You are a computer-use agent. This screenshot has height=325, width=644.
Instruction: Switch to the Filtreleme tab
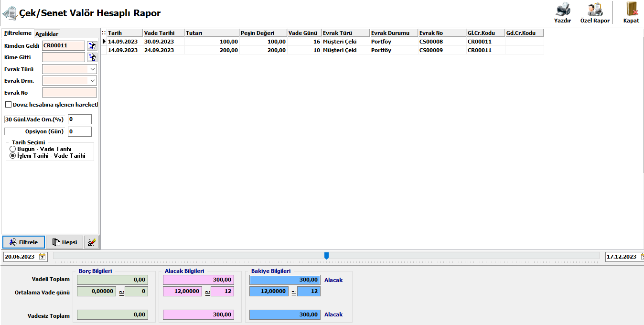18,33
